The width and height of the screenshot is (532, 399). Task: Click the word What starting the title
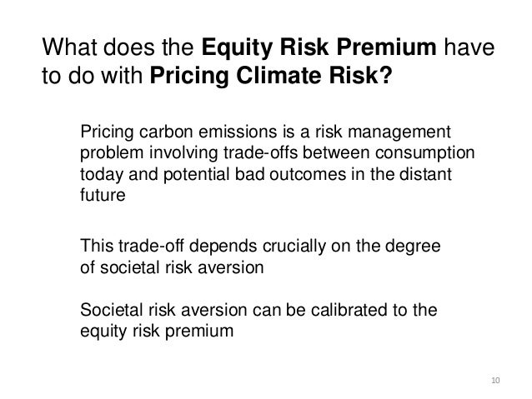pyautogui.click(x=69, y=47)
